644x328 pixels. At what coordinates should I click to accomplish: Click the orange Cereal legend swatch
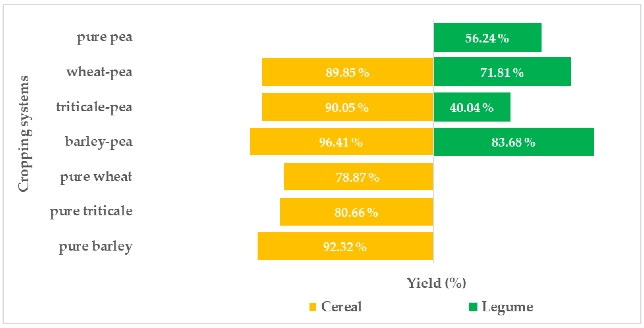tap(312, 307)
